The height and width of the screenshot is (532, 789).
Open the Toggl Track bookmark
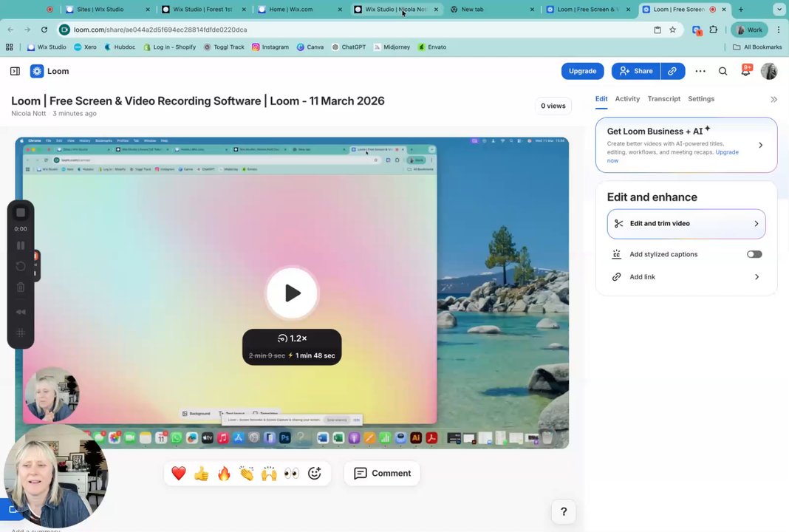[x=224, y=47]
